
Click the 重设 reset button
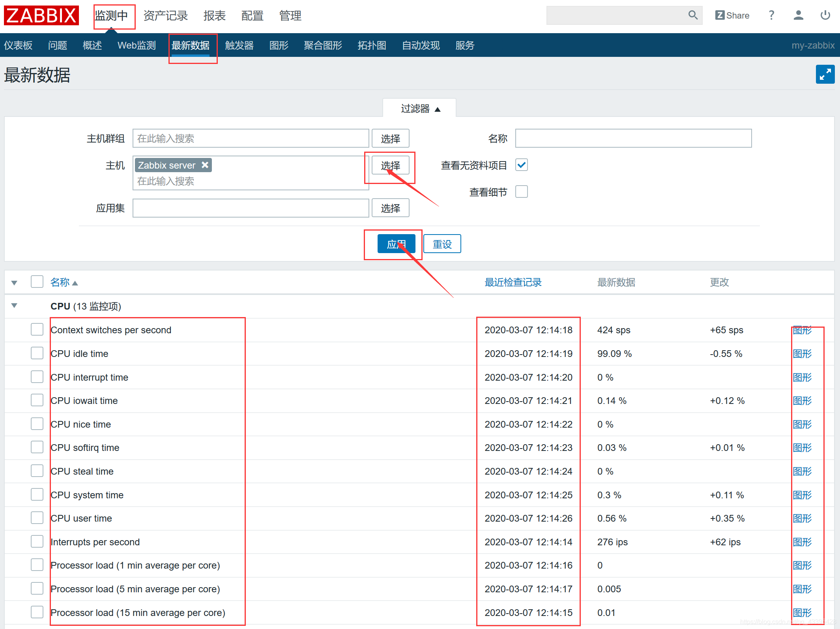(x=442, y=244)
